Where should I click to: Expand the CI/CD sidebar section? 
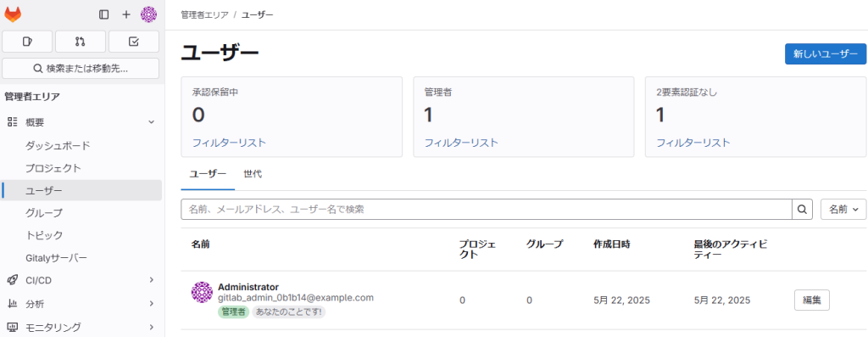(x=82, y=280)
